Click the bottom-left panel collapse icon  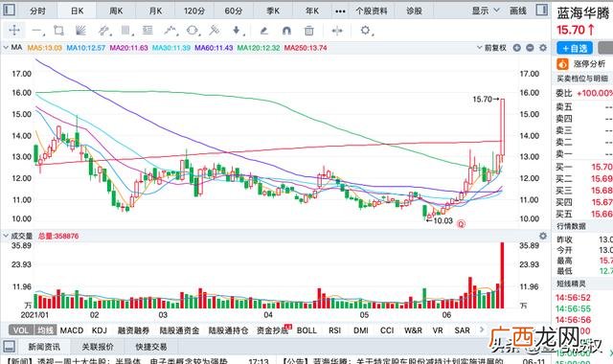(x=9, y=346)
